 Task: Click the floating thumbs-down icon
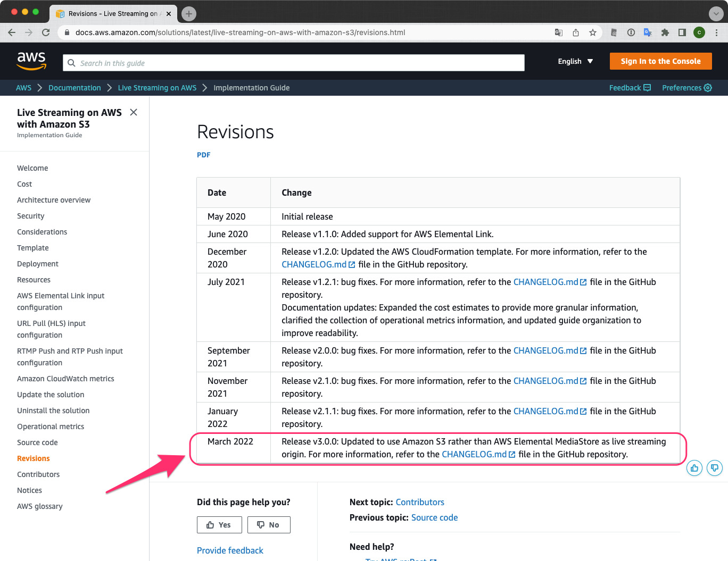coord(715,468)
